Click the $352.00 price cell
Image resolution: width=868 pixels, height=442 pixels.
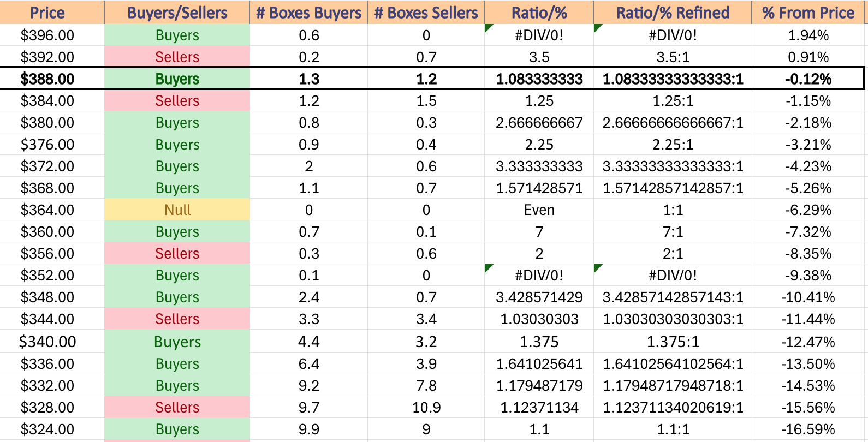click(52, 276)
